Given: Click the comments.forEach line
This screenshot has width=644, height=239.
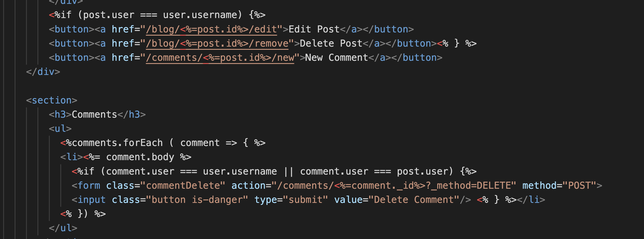Looking at the screenshot, I should 163,143.
